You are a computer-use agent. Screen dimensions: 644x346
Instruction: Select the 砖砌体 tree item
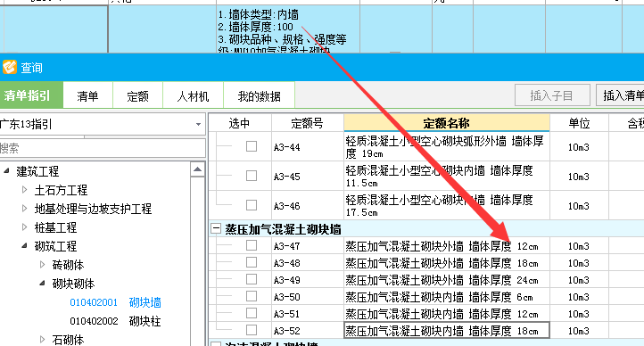68,265
